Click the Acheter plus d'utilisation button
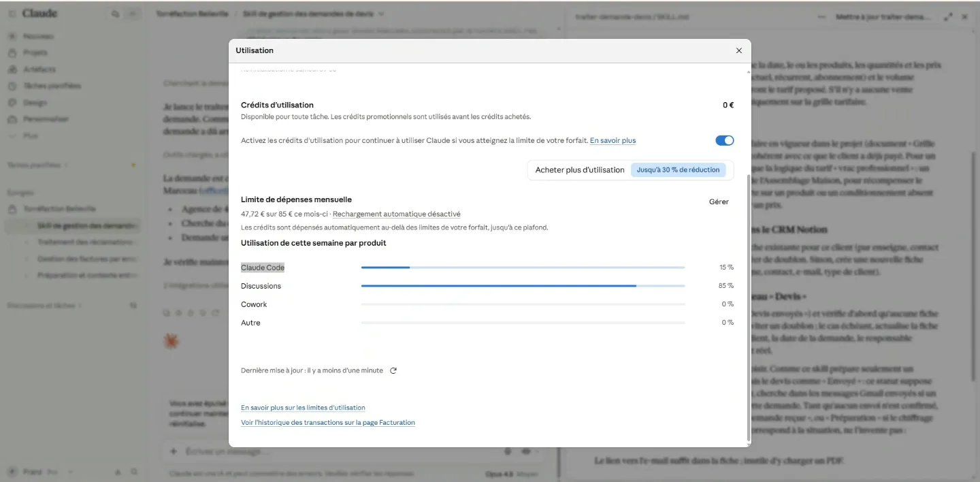The image size is (980, 482). point(630,170)
